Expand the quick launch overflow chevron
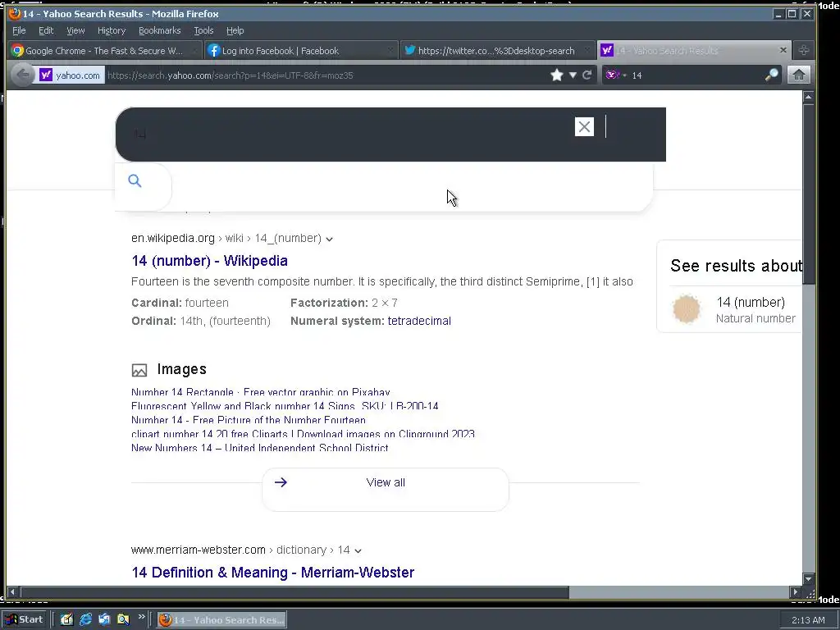The height and width of the screenshot is (630, 840). [141, 617]
